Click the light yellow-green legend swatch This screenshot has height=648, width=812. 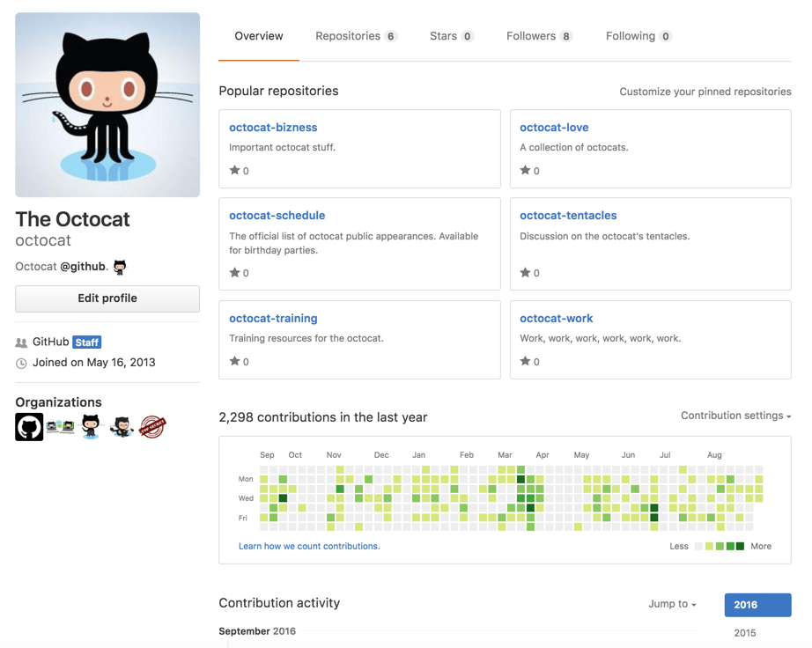pos(709,546)
